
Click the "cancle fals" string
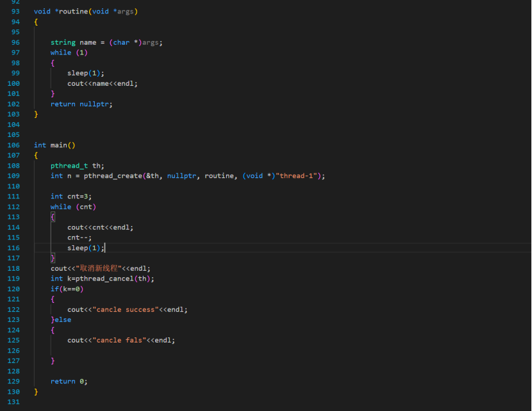[119, 340]
